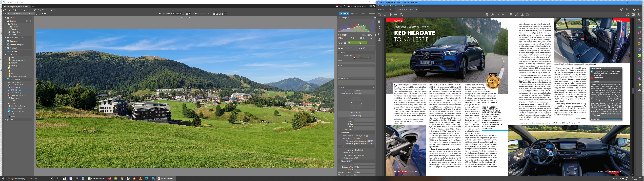644x181 pixels.
Task: Click Acrobat highlight pen tool
Action: click(x=516, y=14)
